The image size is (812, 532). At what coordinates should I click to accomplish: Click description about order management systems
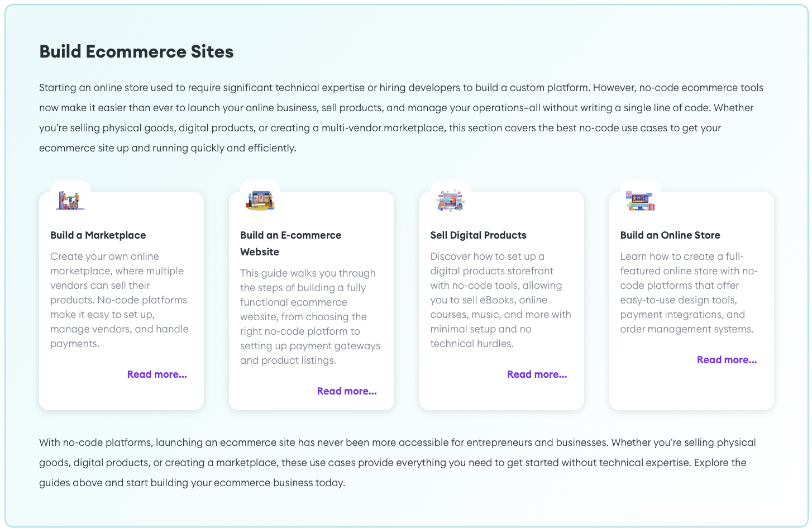(x=689, y=293)
